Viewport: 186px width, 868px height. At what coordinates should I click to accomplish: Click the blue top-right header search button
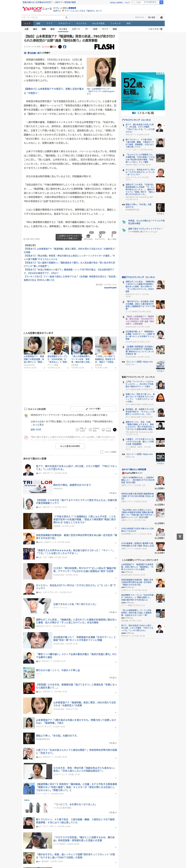tap(161, 2)
